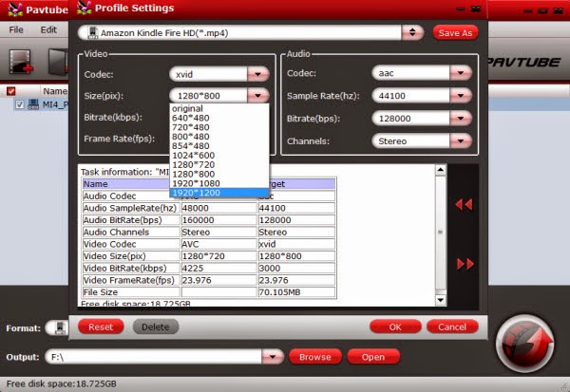Select 1024*600 in the size list
This screenshot has height=392, width=570.
click(x=219, y=155)
